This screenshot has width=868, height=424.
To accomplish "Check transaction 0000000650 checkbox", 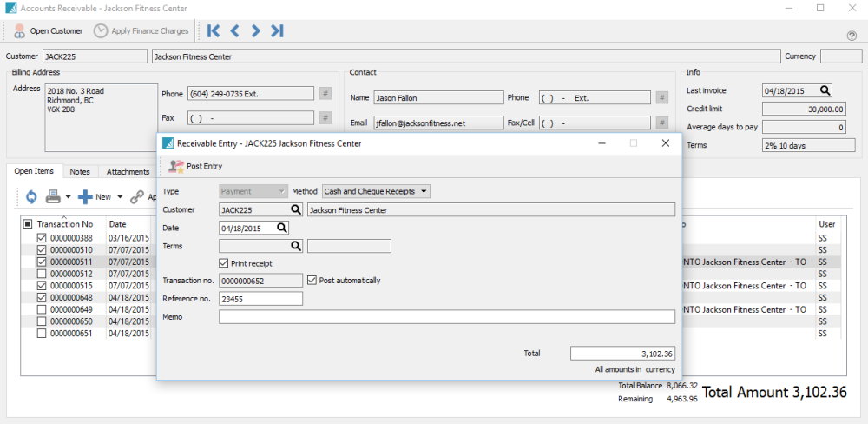I will [42, 321].
